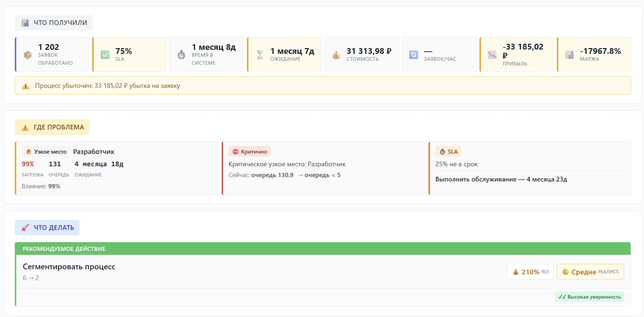Click the bar chart margin icon
Image resolution: width=644 pixels, height=317 pixels.
click(570, 55)
